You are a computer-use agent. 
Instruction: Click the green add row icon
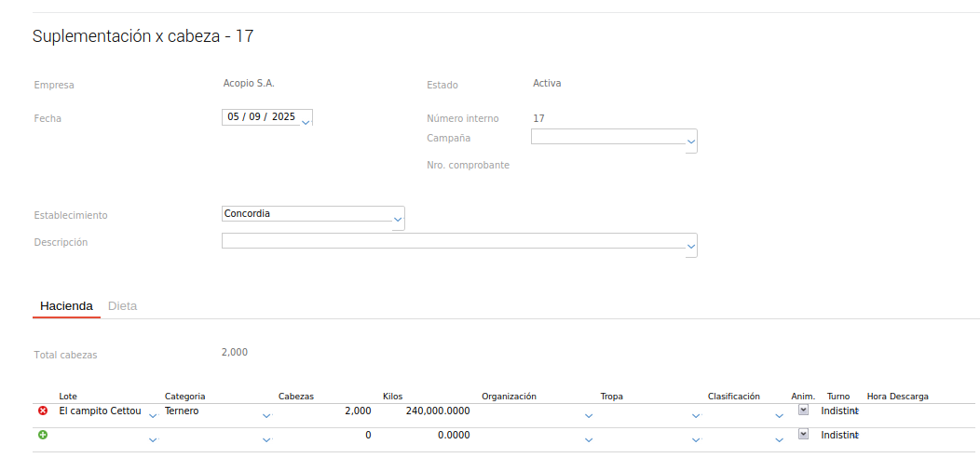pos(43,435)
